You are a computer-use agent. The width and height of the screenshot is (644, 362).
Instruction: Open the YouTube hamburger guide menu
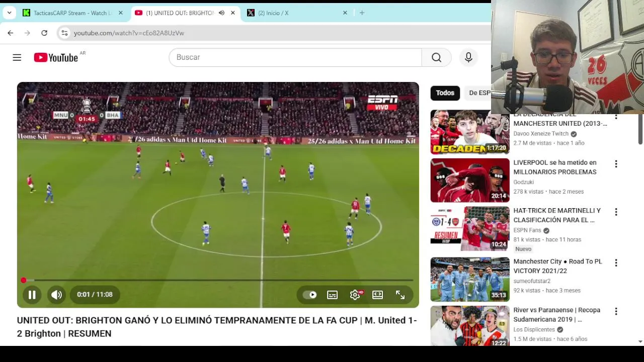click(17, 57)
